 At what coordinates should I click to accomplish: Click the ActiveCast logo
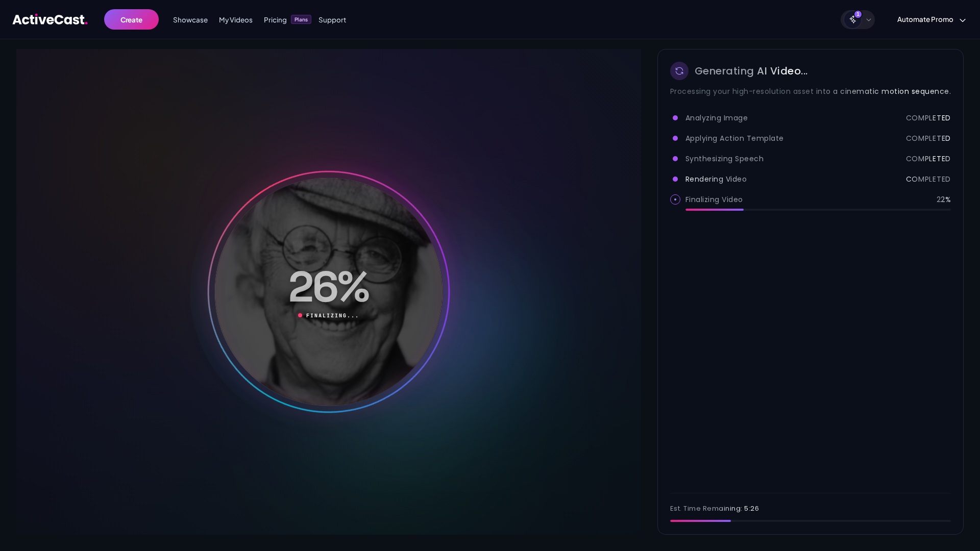pos(50,19)
